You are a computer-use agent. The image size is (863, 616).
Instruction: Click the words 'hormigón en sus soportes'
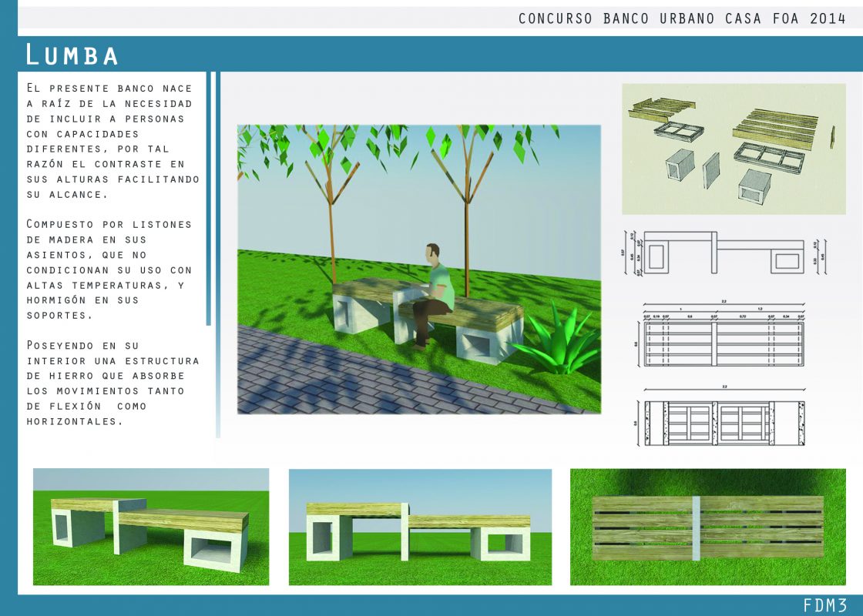pyautogui.click(x=82, y=307)
